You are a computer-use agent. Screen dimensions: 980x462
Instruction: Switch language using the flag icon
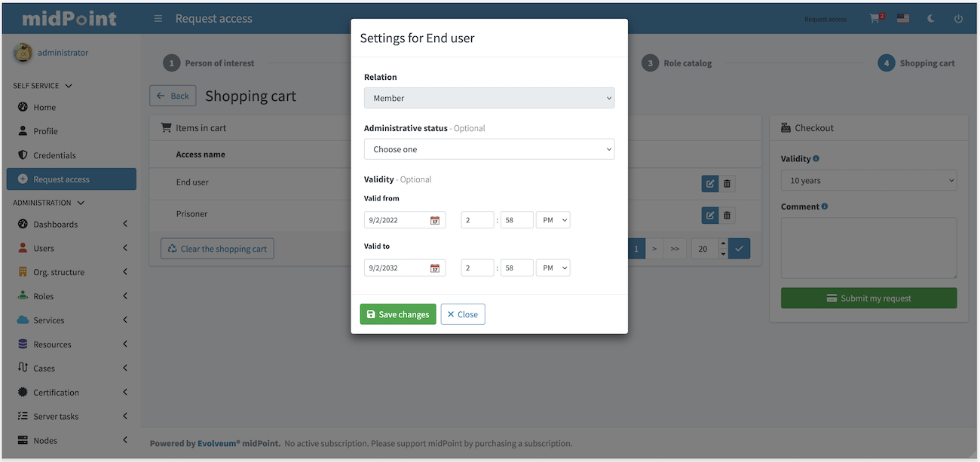[x=902, y=18]
